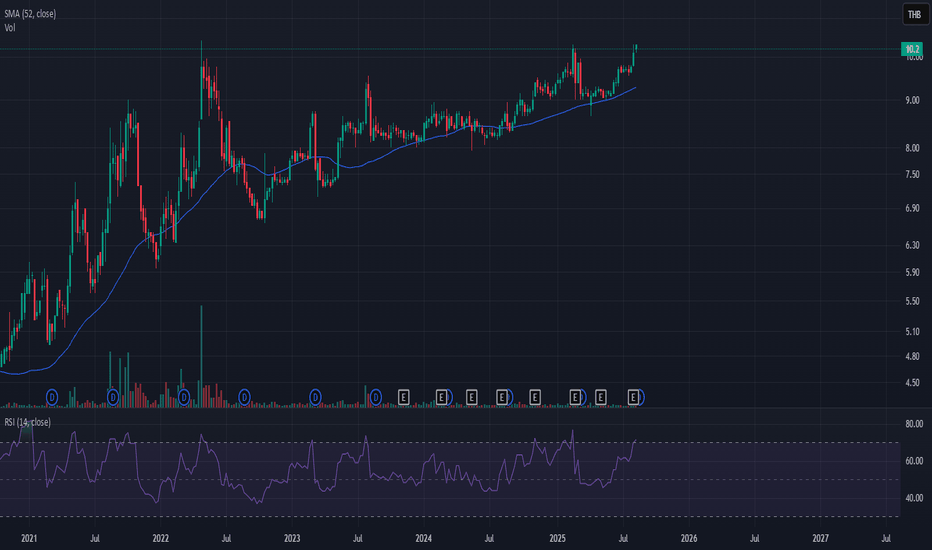Click the 9.00 price axis label

click(x=912, y=100)
